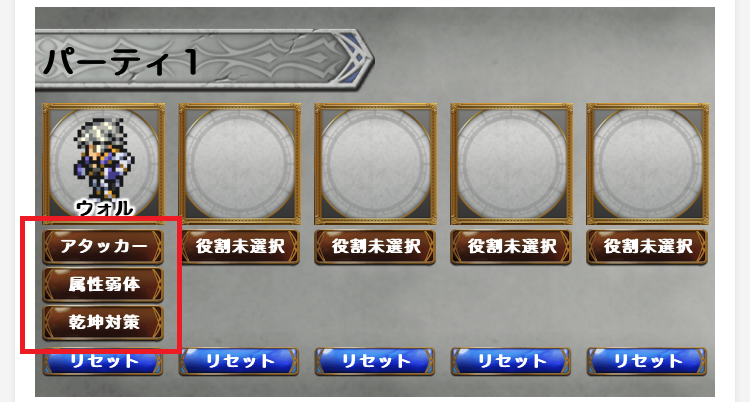Click the ウォル name label
Image resolution: width=750 pixels, height=402 pixels.
tap(104, 208)
